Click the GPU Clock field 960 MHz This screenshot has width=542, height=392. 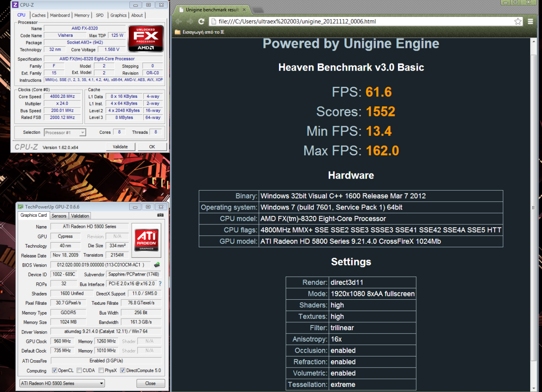(63, 341)
